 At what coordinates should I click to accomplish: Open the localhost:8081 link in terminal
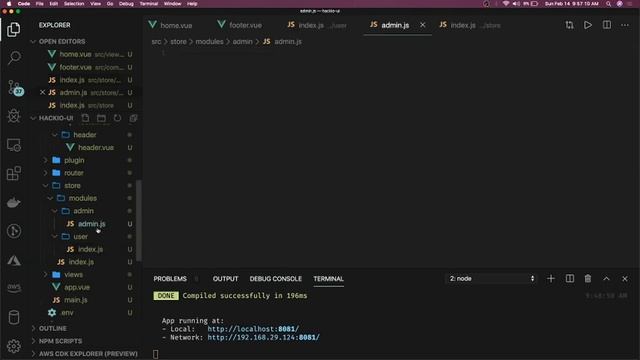[253, 329]
